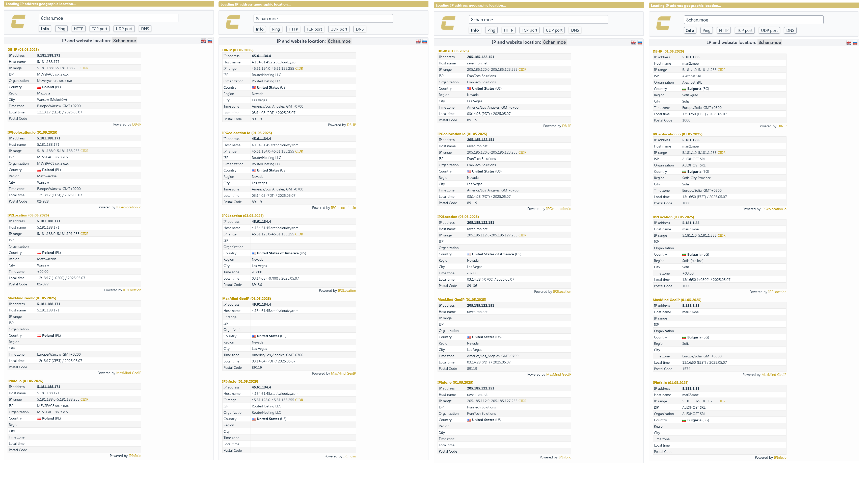Click the Russian flag in the raveniron.net panel
Screen dimensions: 868x490
640,42
